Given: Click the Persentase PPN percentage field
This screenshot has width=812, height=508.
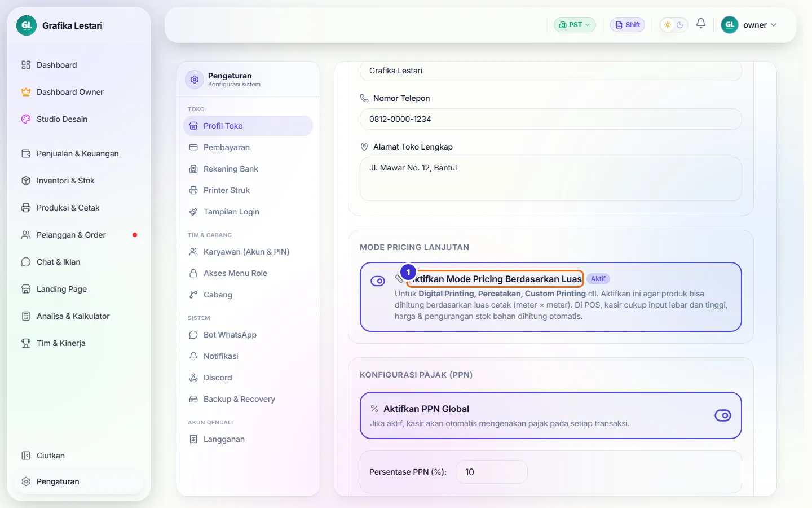Looking at the screenshot, I should click(492, 472).
